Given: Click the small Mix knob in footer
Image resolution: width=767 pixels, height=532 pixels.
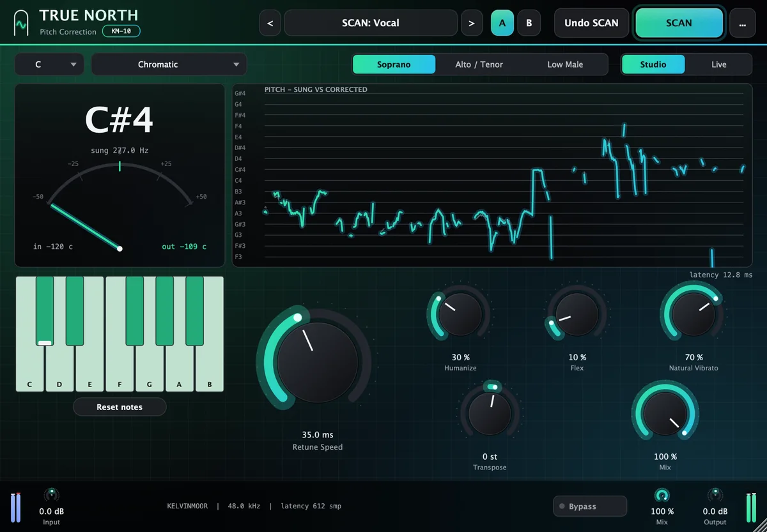Looking at the screenshot, I should pyautogui.click(x=662, y=495).
